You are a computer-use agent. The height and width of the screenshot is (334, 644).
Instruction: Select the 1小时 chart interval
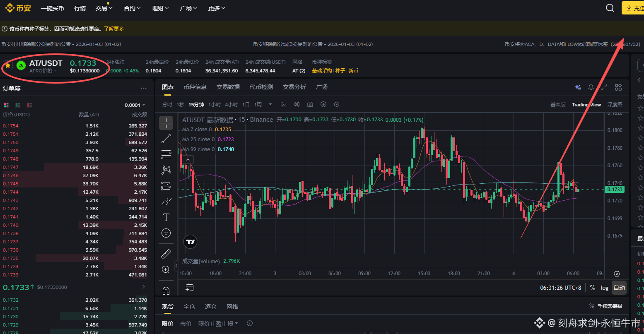tap(215, 104)
